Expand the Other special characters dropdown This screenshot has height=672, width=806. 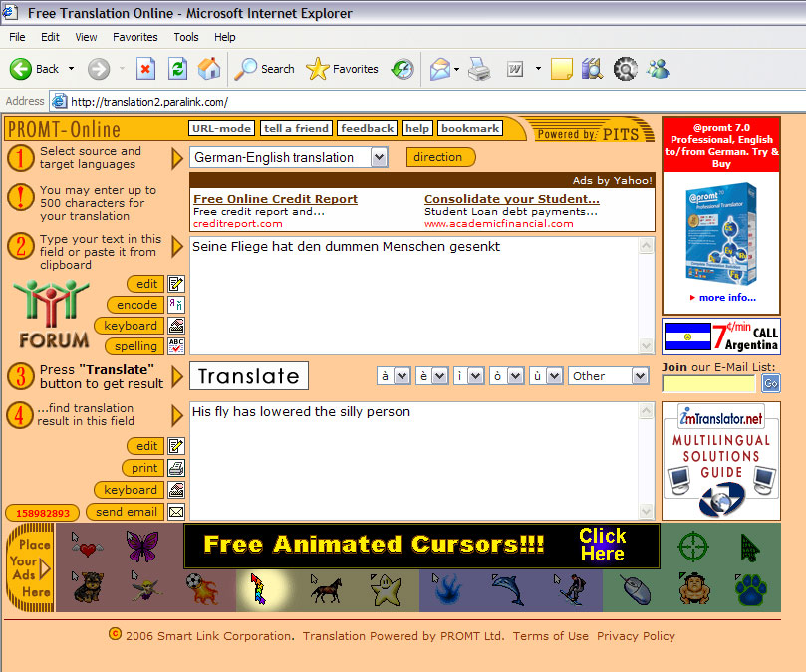(x=639, y=376)
